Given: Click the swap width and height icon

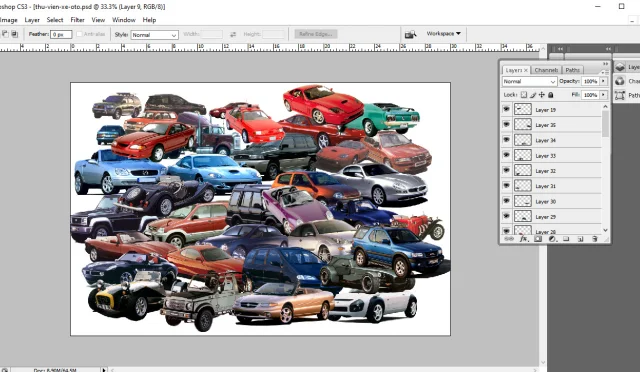Looking at the screenshot, I should coord(233,35).
